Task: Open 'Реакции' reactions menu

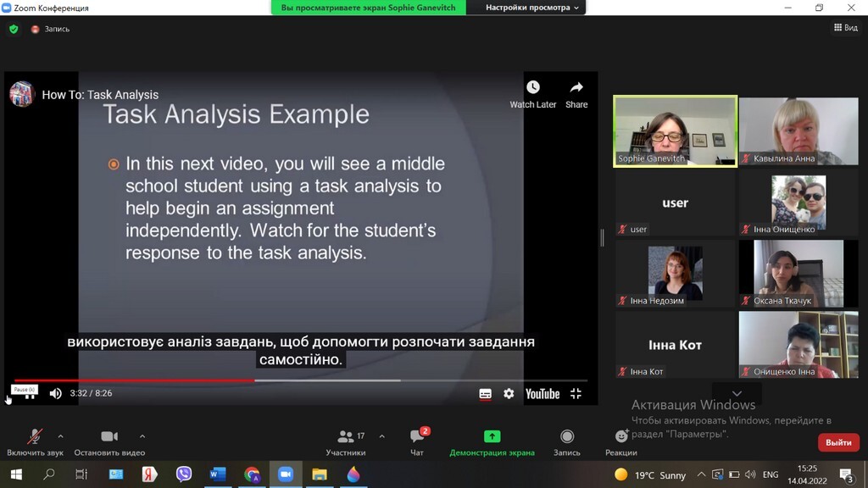Action: [621, 442]
